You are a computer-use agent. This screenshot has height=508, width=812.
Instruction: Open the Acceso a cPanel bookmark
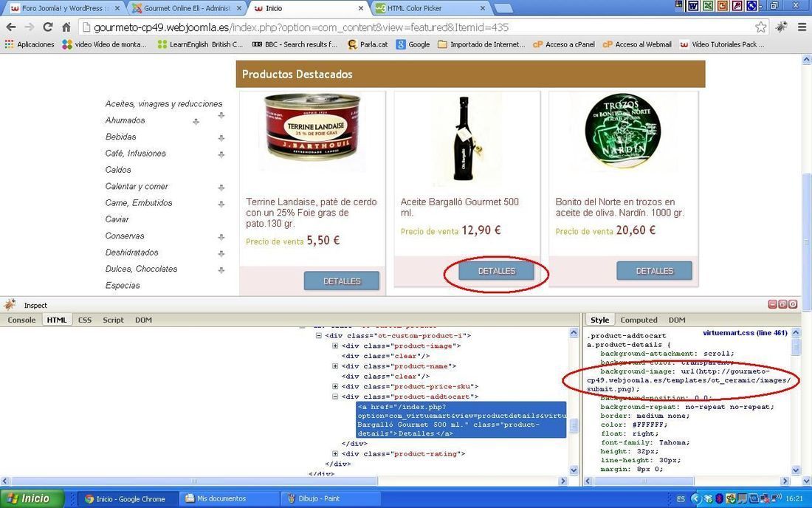click(564, 44)
